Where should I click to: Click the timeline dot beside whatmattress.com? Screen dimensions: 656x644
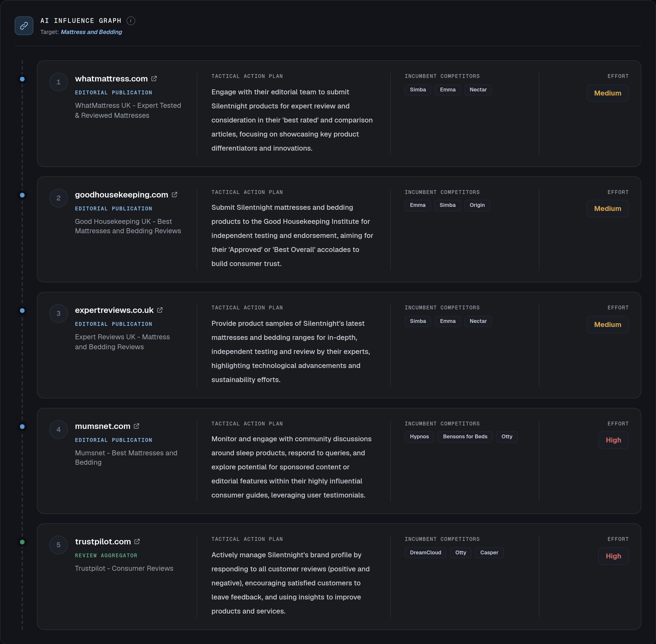22,79
